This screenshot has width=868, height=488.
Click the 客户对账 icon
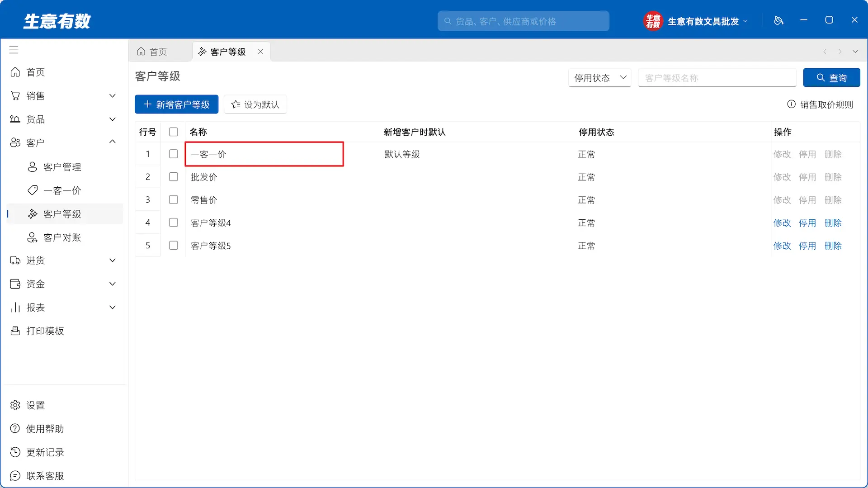coord(33,237)
